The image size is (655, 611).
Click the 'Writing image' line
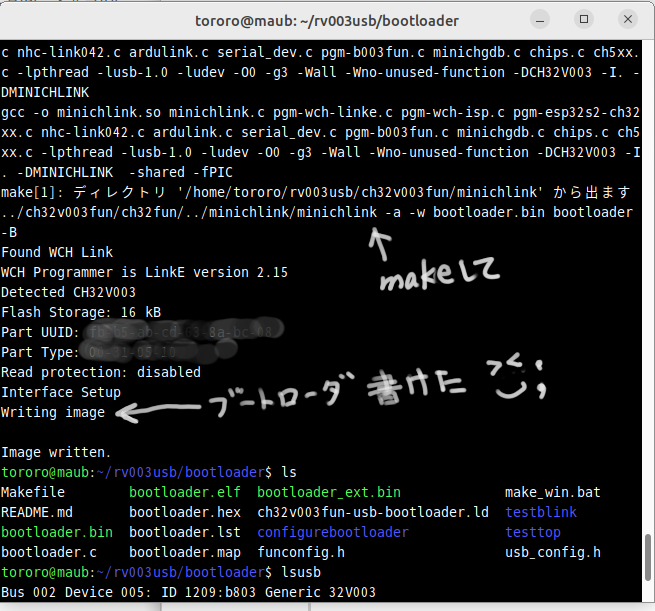coord(53,412)
